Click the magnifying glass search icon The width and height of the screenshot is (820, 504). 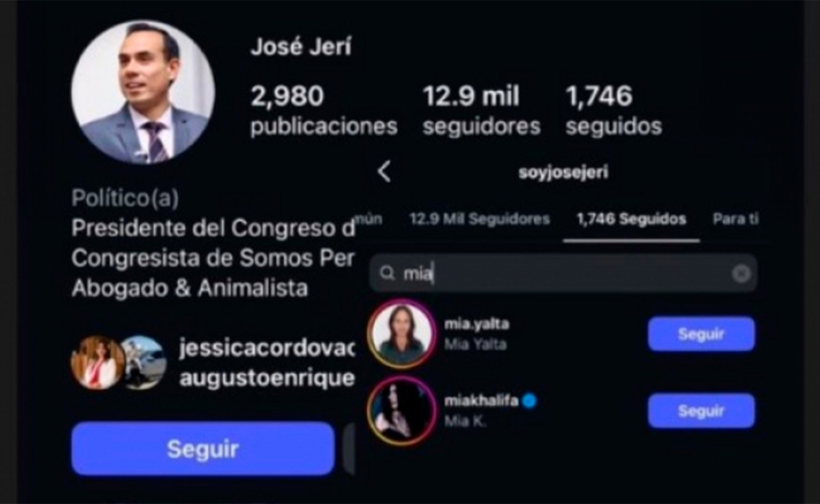(x=387, y=273)
